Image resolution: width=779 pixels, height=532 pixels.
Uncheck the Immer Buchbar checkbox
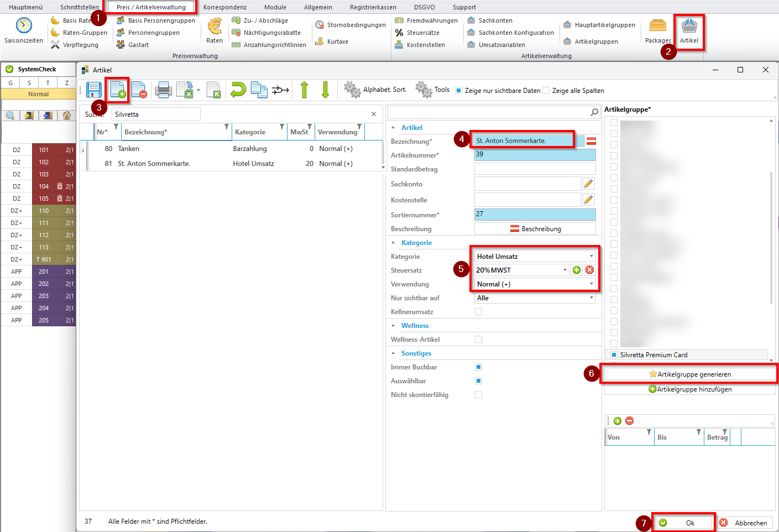[x=479, y=367]
